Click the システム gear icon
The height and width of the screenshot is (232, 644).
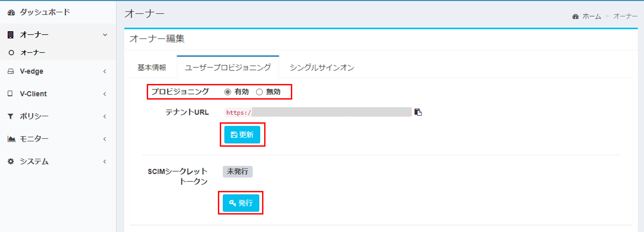point(10,161)
